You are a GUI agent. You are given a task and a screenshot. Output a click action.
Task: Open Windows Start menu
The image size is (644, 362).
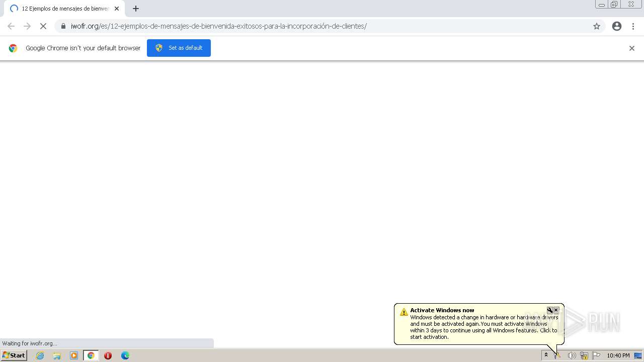pyautogui.click(x=14, y=355)
